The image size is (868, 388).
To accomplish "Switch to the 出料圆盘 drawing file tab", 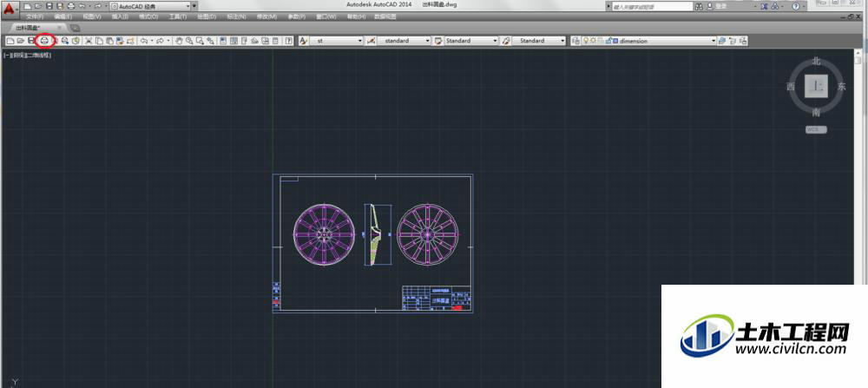I will click(36, 28).
